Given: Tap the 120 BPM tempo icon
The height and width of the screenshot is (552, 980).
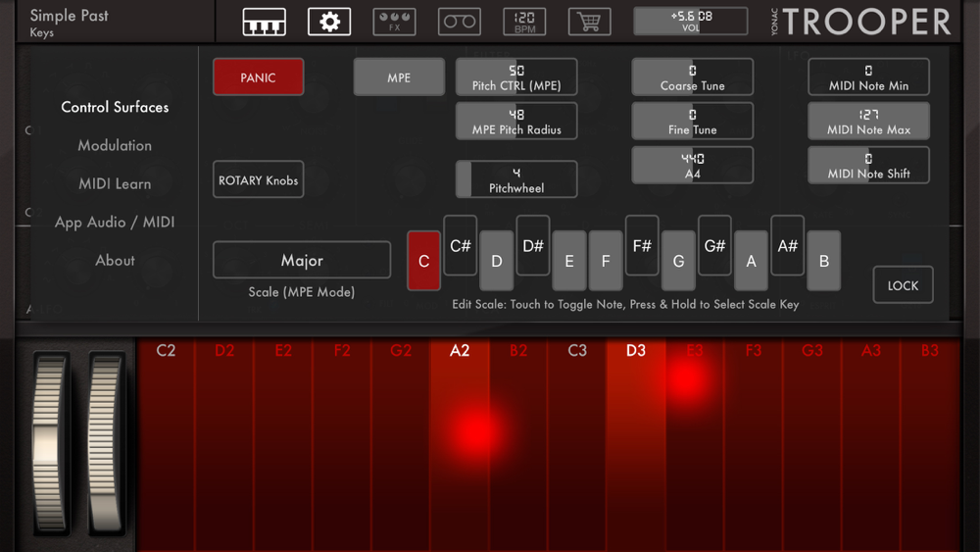Looking at the screenshot, I should (x=524, y=22).
